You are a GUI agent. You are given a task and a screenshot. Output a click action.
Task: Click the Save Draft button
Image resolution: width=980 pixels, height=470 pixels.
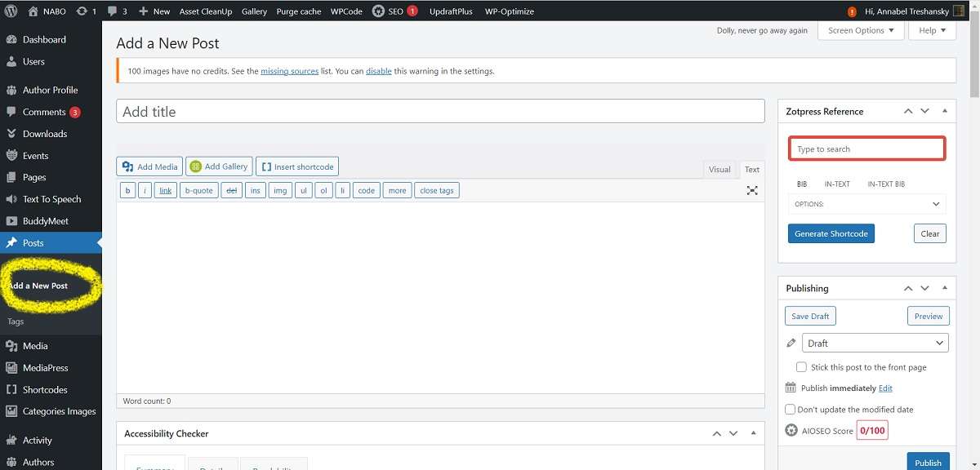pos(810,317)
